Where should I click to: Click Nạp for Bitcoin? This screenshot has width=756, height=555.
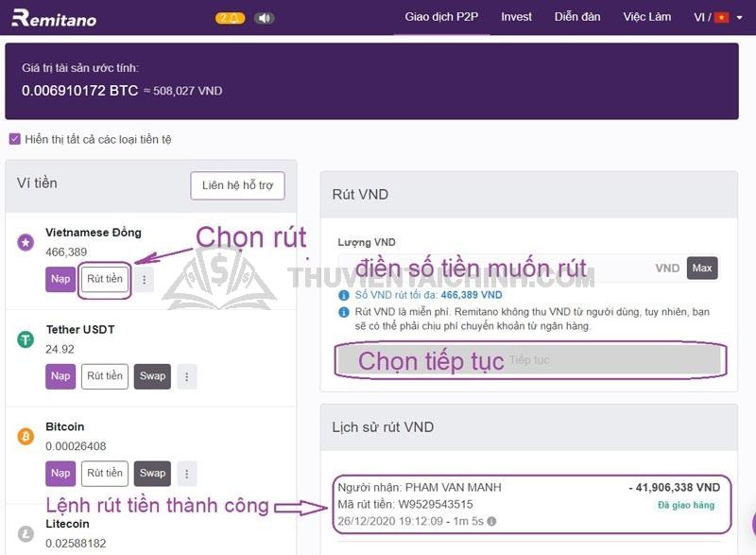pos(60,474)
